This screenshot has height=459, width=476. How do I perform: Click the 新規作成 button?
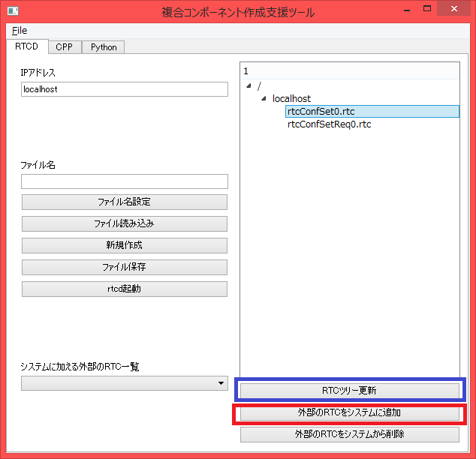(125, 245)
